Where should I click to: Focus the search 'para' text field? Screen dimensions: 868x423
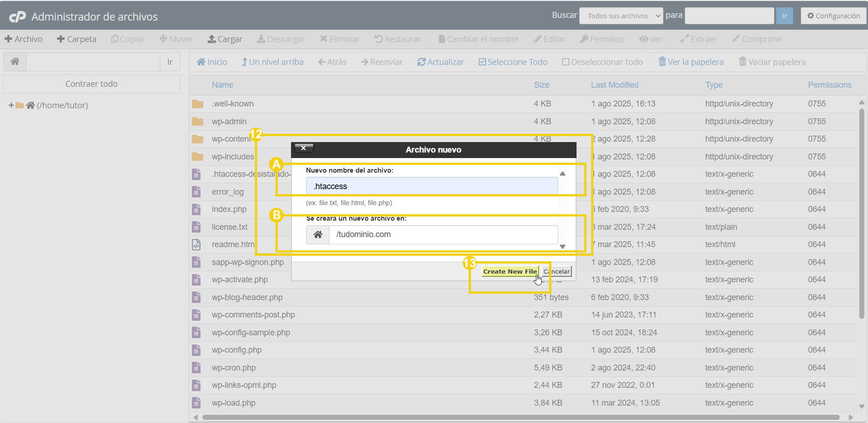coord(730,16)
